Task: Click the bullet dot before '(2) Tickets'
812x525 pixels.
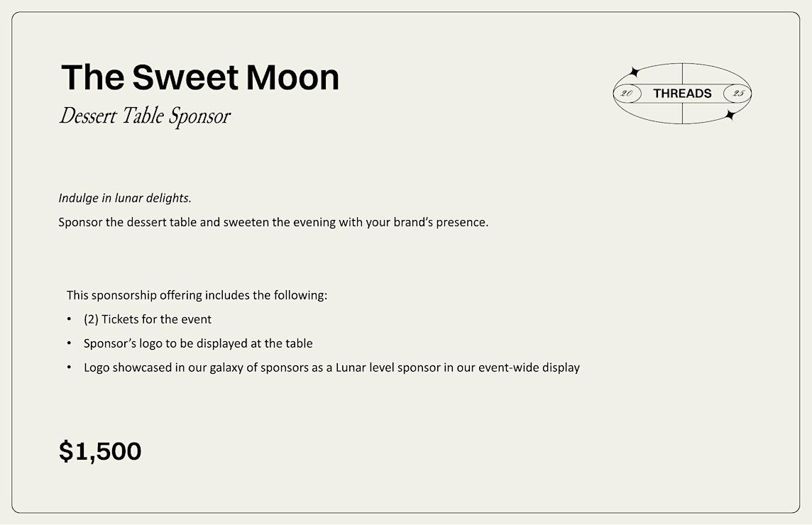Action: coord(69,319)
